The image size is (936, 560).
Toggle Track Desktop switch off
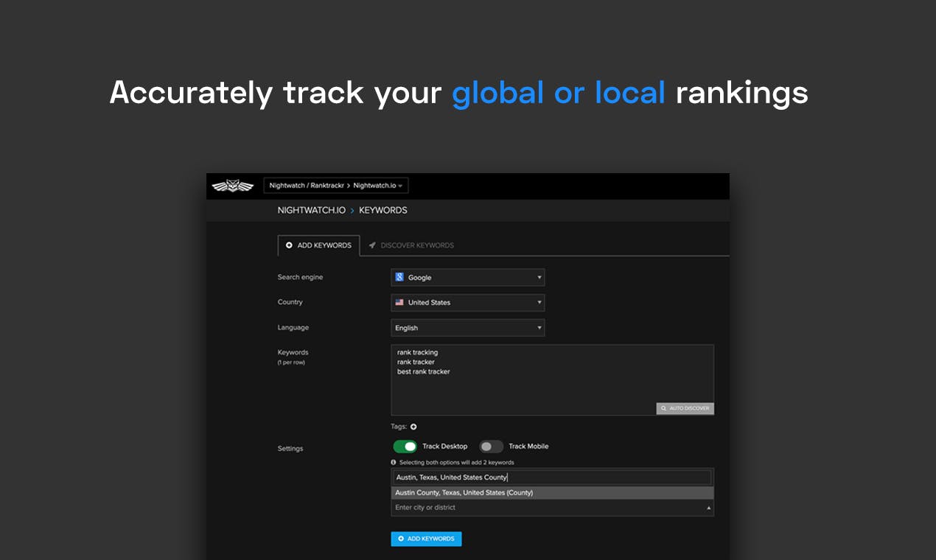point(405,447)
